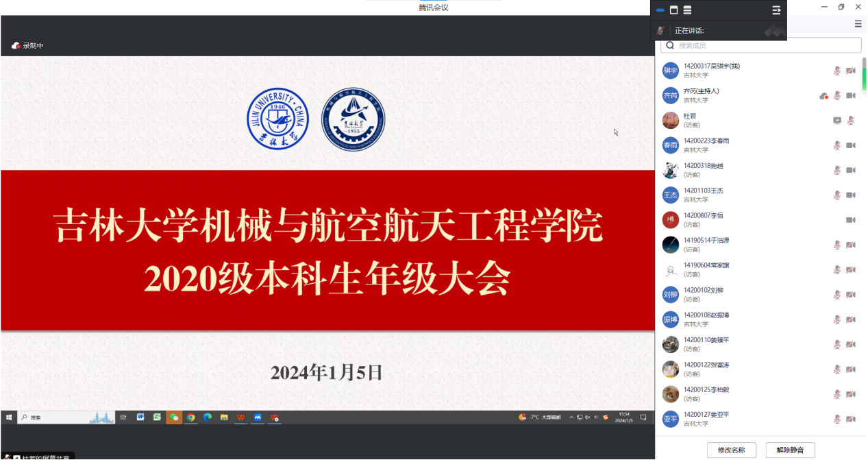Click camera icon for 14200807李恒
The height and width of the screenshot is (460, 868).
[851, 220]
